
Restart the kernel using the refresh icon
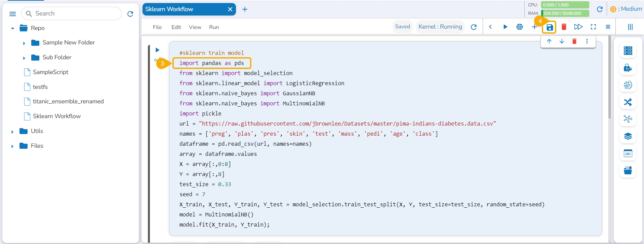coord(474,27)
